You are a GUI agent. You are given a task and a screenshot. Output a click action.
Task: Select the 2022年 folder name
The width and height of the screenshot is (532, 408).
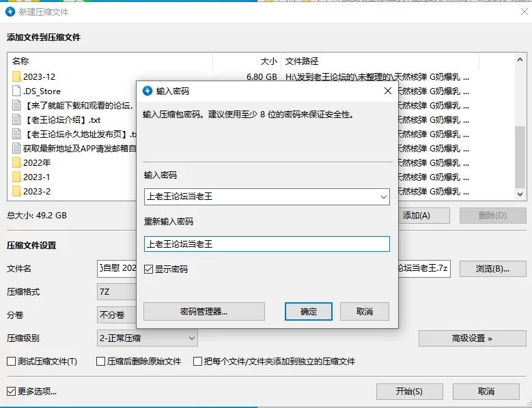pos(37,162)
